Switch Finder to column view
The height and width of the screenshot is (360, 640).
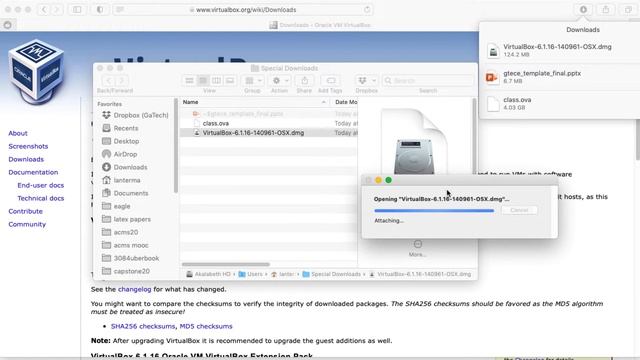tap(216, 80)
